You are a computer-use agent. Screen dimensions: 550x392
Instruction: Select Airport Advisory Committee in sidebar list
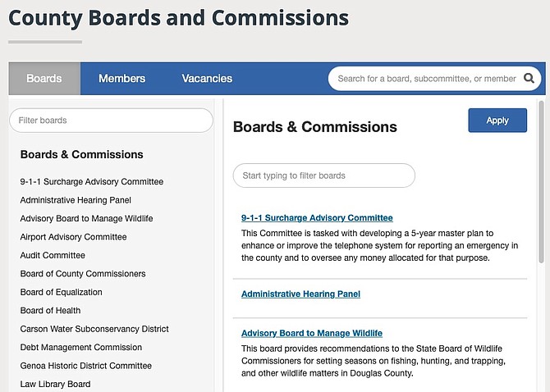tap(73, 237)
